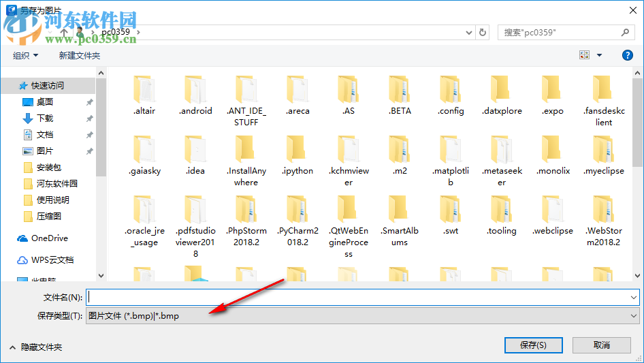Click the .ipython folder
Viewport: 644px width, 363px height.
tap(297, 155)
